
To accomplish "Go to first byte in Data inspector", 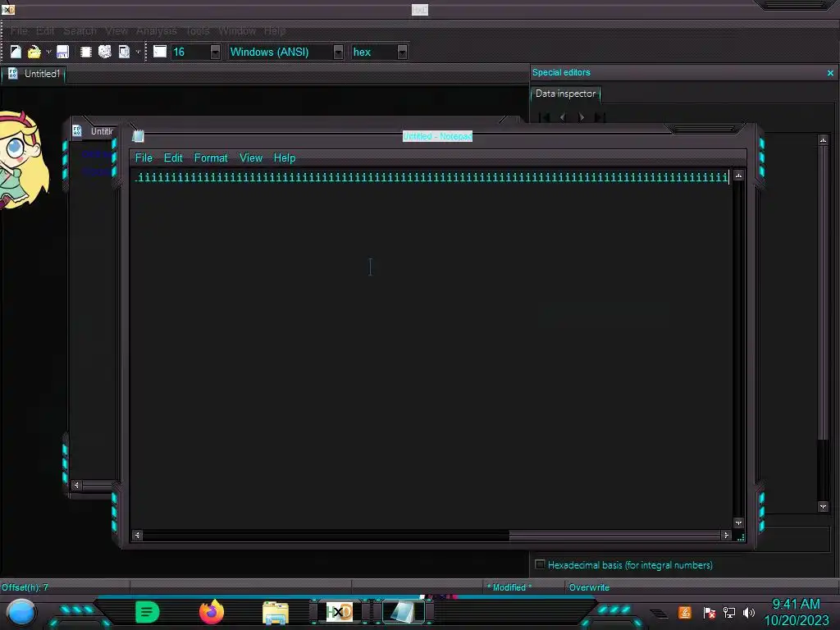I will [x=545, y=116].
